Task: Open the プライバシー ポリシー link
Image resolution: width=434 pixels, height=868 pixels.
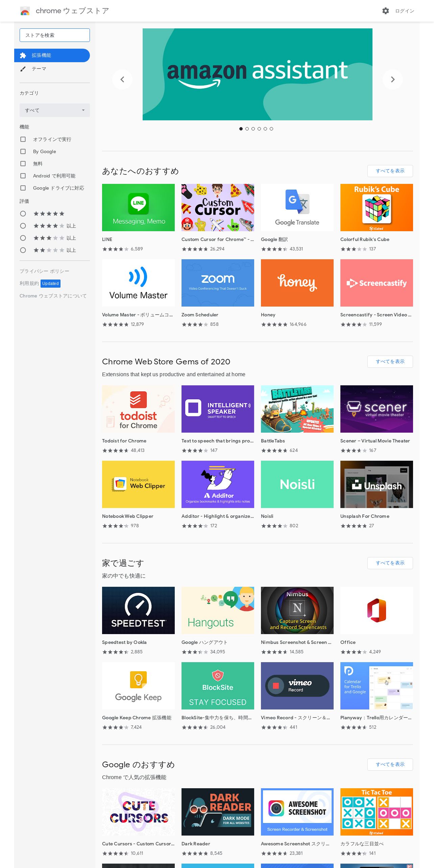Action: [44, 271]
